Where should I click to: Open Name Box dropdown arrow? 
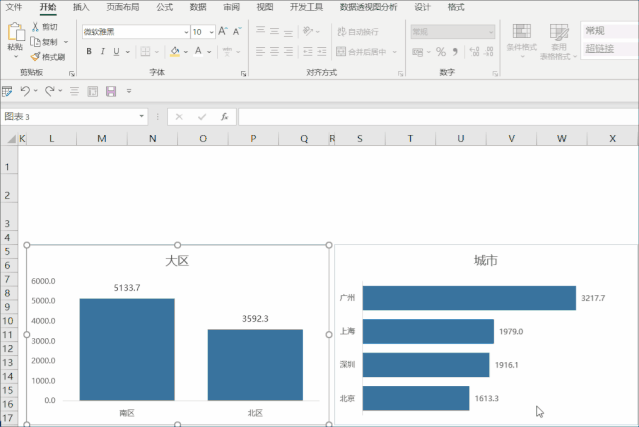[x=141, y=117]
